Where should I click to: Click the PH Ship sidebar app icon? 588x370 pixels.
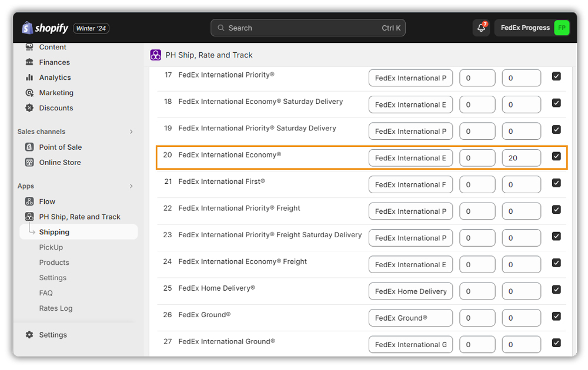point(29,217)
